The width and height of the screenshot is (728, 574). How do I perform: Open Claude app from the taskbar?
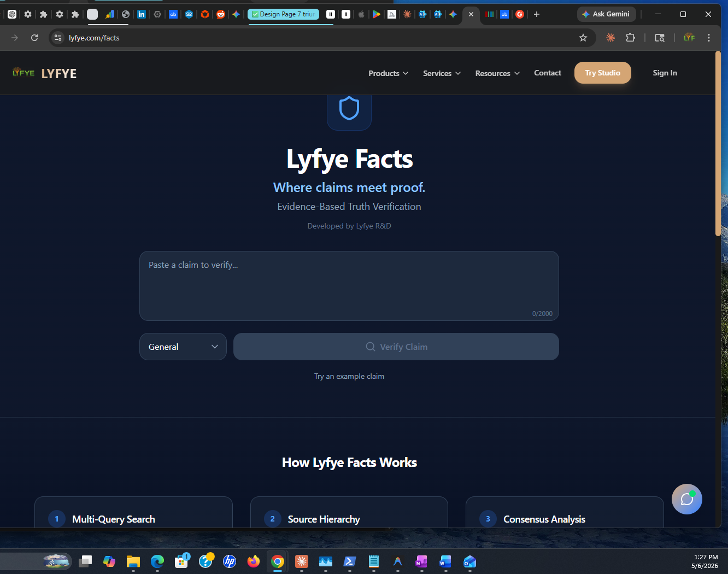coord(302,561)
